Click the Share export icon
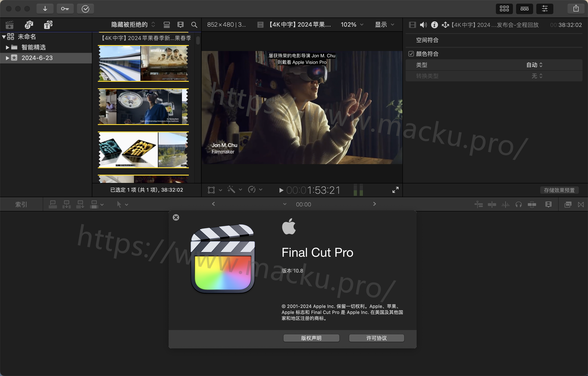Image resolution: width=588 pixels, height=376 pixels. pos(576,9)
